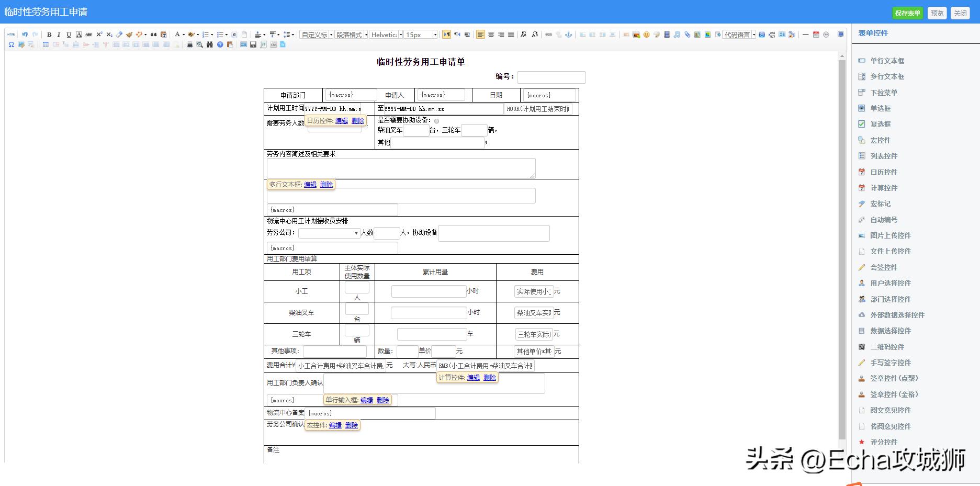Image resolution: width=980 pixels, height=486 pixels.
Task: Open the 段落格式 dropdown
Action: [x=351, y=35]
